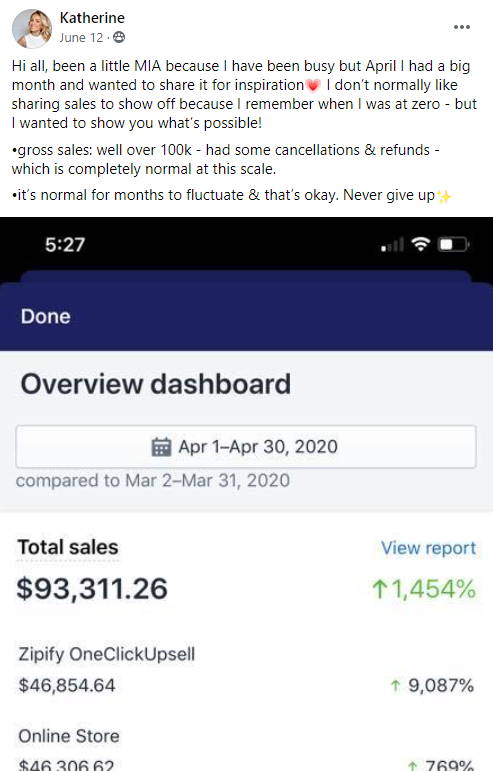Select the Zipify OneClickUpsell row
The image size is (493, 771).
(246, 670)
